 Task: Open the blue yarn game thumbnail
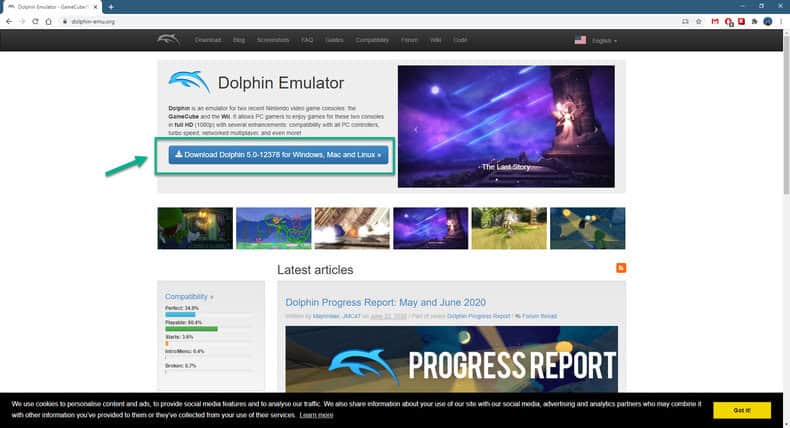point(274,228)
